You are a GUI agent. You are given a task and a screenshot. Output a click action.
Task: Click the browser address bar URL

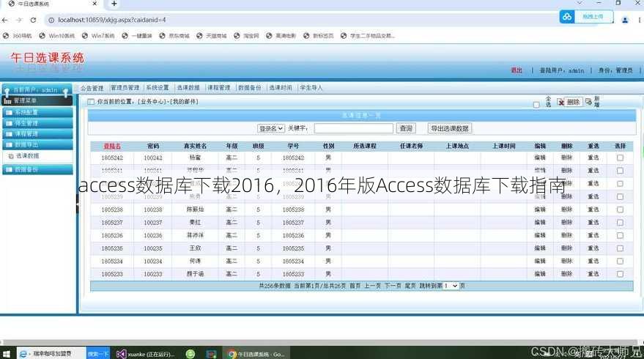pyautogui.click(x=111, y=20)
